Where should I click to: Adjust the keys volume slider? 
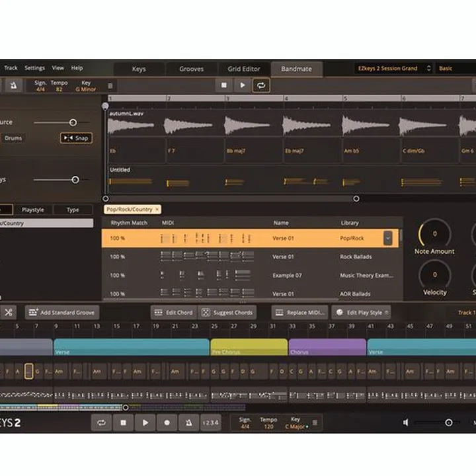[x=75, y=180]
